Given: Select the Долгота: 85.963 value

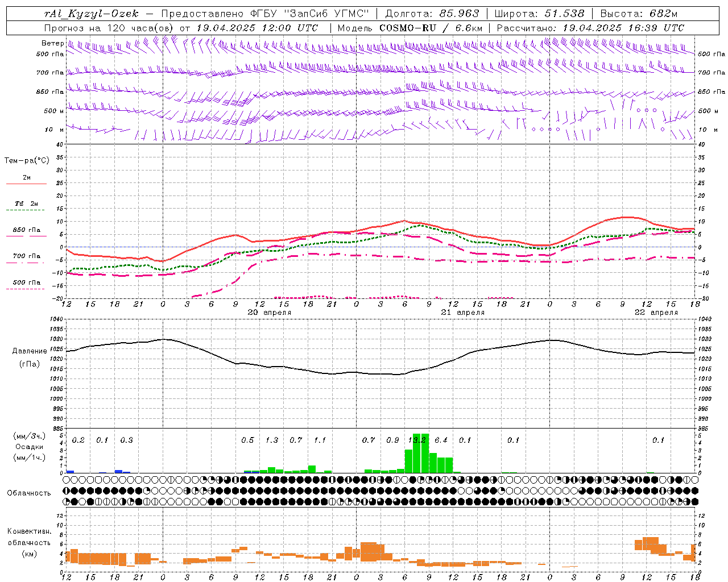Looking at the screenshot, I should [433, 14].
